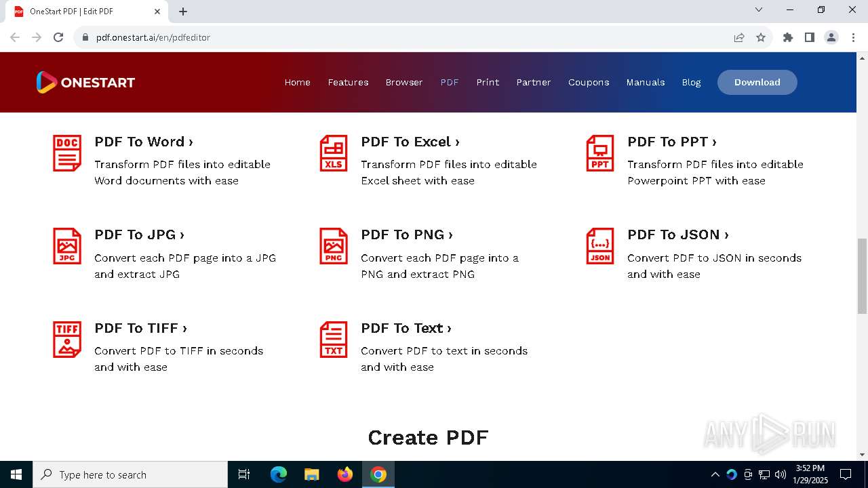Click the Download button

[x=757, y=82]
